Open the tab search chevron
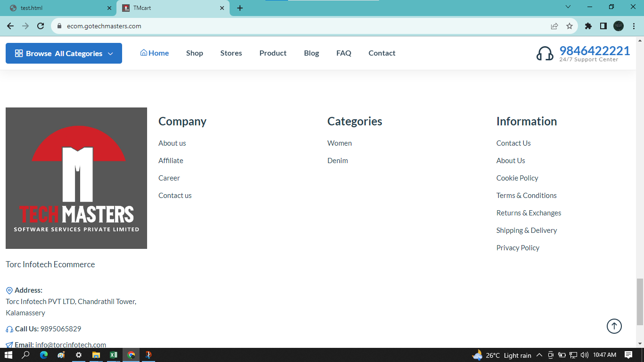644x362 pixels. click(x=568, y=7)
